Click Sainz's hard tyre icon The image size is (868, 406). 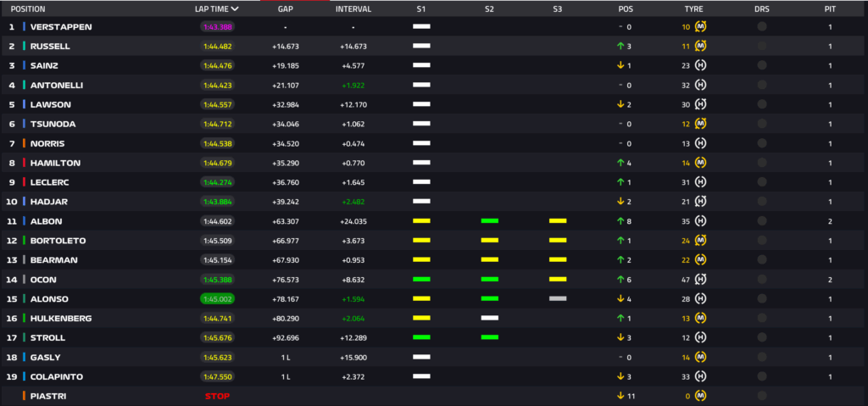click(x=701, y=65)
